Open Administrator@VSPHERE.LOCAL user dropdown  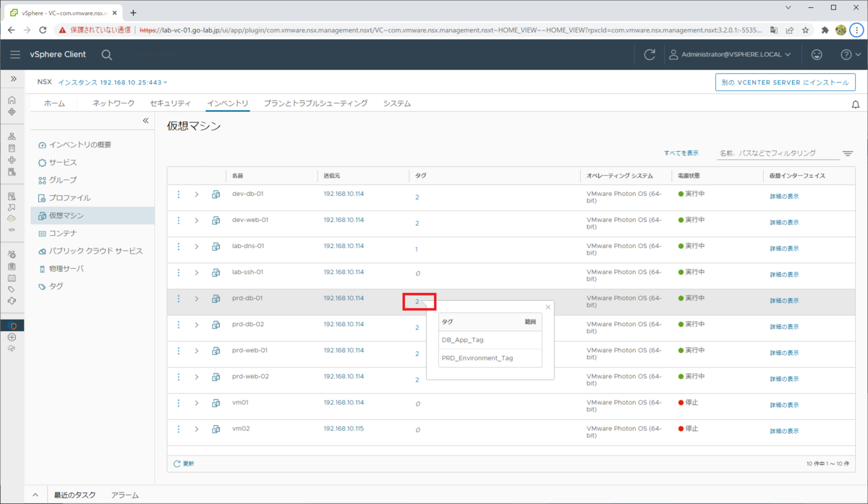[x=730, y=54]
